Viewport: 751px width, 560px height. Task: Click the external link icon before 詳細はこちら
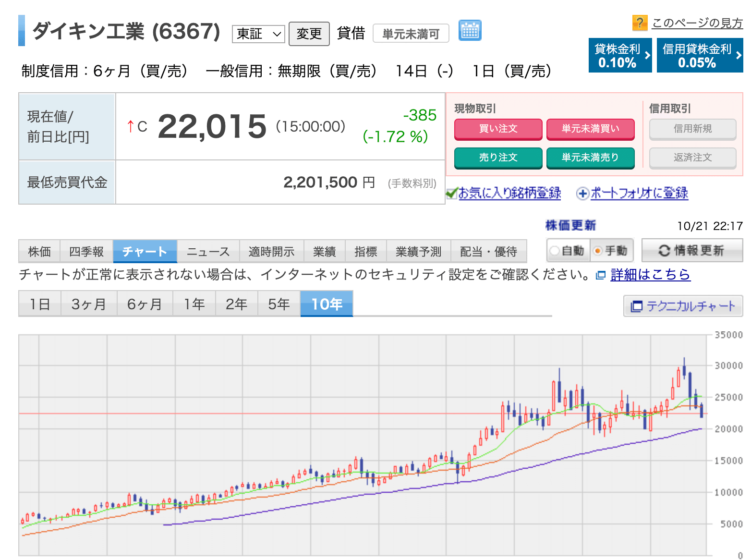(x=600, y=275)
